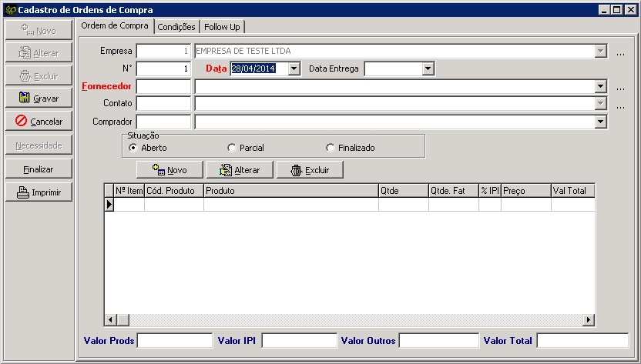Switch to the Condições tab
The image size is (641, 364).
click(x=176, y=27)
